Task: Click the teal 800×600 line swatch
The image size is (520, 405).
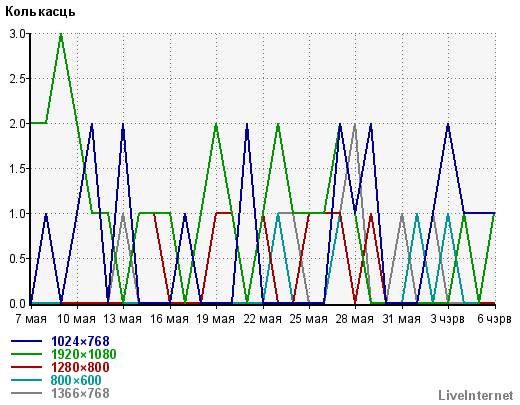Action: point(26,380)
